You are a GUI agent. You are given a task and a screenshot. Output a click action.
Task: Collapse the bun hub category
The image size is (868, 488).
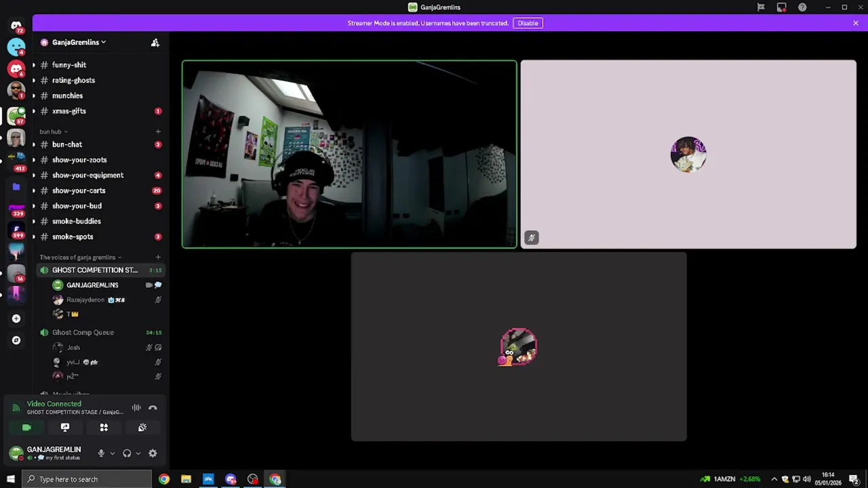click(x=53, y=131)
